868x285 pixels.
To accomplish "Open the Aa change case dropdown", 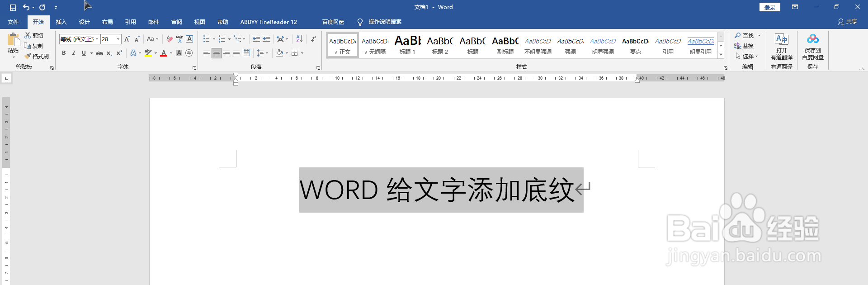I will click(x=152, y=39).
